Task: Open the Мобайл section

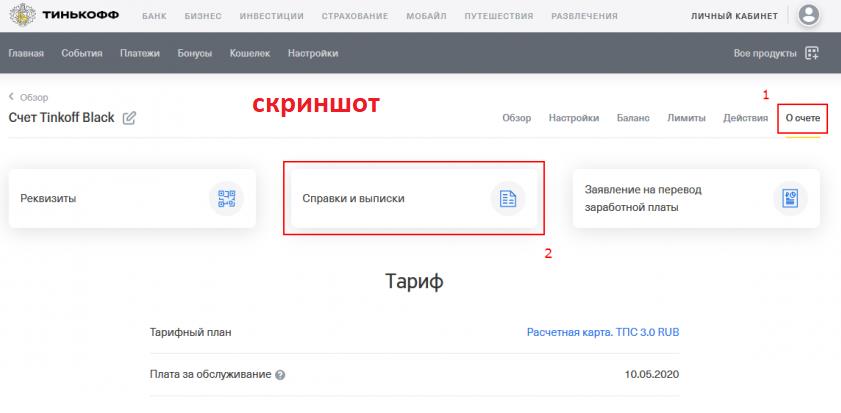Action: [x=426, y=16]
